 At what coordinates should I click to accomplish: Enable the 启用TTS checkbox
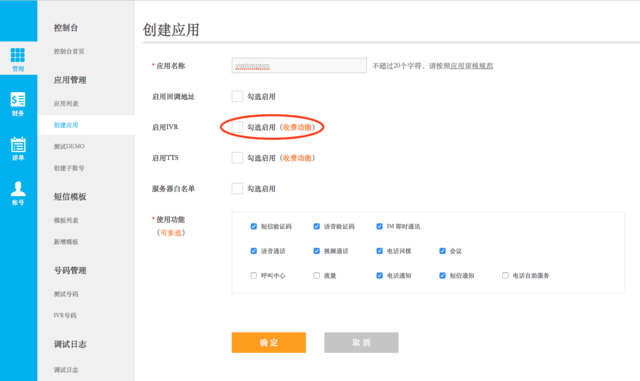[237, 158]
